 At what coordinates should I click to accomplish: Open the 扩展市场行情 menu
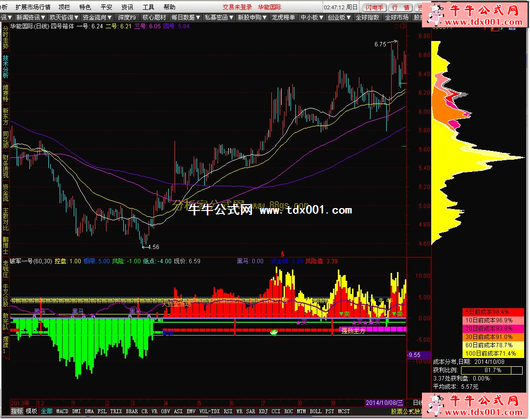coord(33,7)
